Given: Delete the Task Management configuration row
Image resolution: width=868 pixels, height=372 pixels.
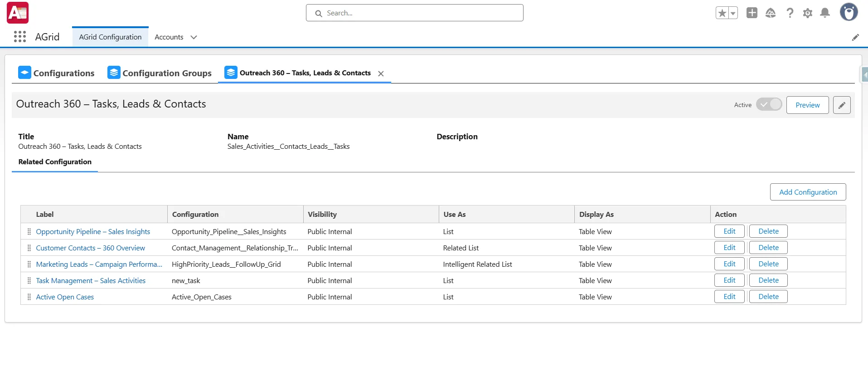Looking at the screenshot, I should (768, 280).
